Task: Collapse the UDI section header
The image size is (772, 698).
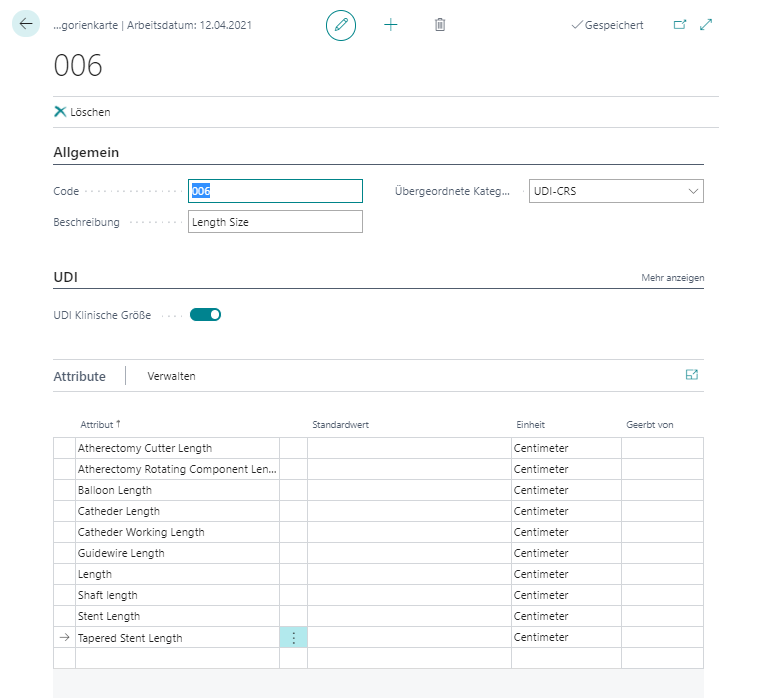Action: [x=65, y=277]
